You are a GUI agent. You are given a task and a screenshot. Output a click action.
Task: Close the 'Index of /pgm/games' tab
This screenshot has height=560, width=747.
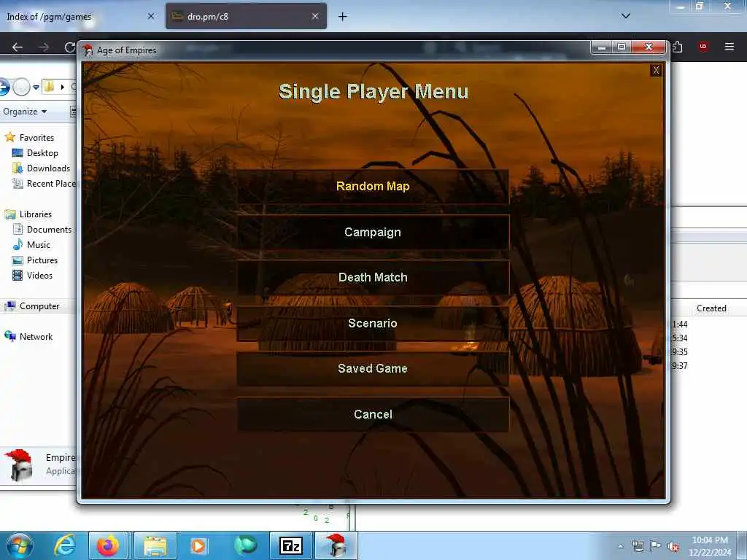(151, 16)
